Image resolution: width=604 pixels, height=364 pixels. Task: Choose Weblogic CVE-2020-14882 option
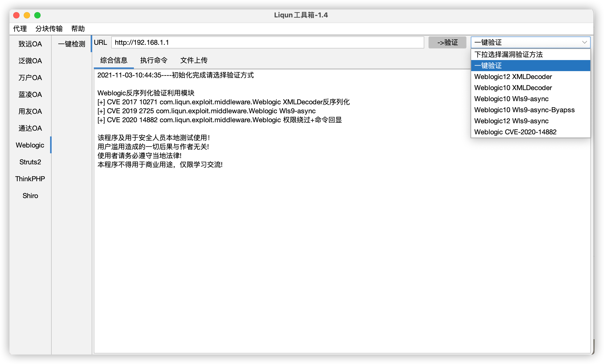[515, 132]
